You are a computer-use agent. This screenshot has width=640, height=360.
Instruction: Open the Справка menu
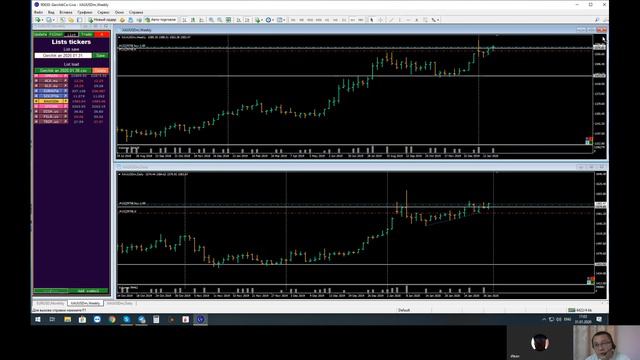pyautogui.click(x=136, y=12)
